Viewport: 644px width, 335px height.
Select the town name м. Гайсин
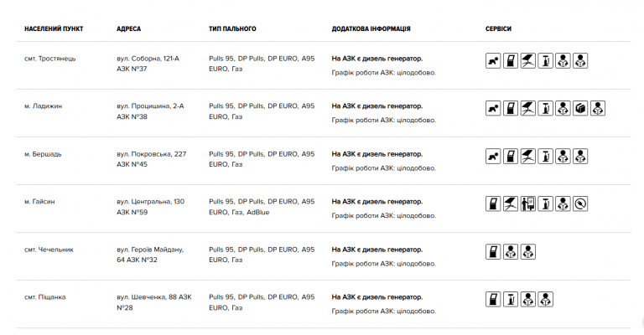[x=39, y=202]
